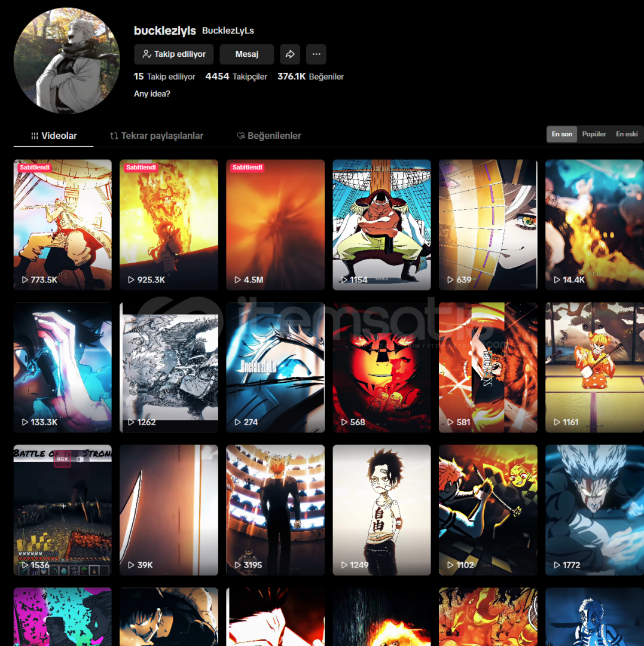Play the video with 39K views
This screenshot has width=644, height=646.
[169, 510]
